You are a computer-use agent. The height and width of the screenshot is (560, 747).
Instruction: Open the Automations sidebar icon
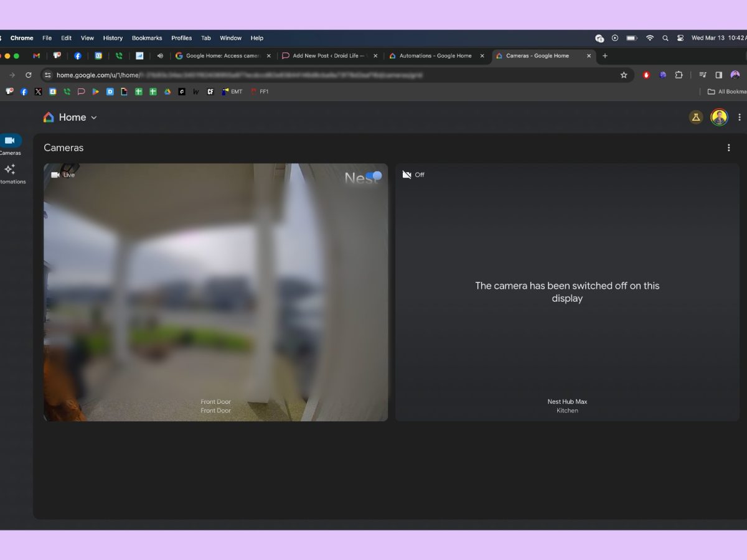(10, 170)
